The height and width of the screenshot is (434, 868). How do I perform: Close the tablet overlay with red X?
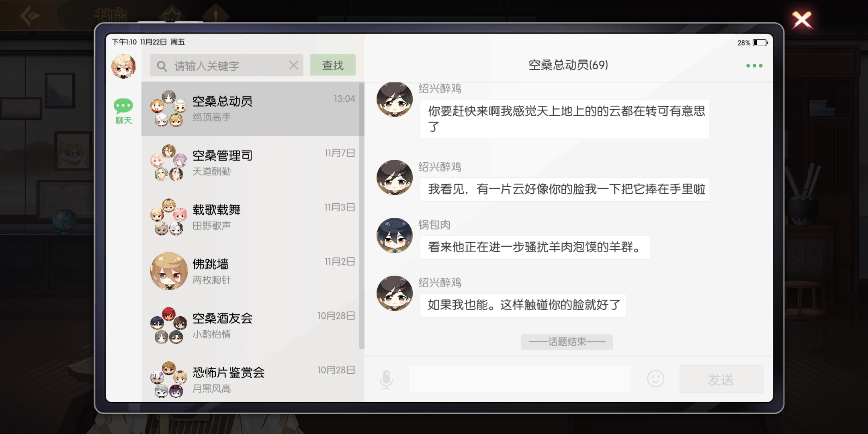(x=802, y=19)
